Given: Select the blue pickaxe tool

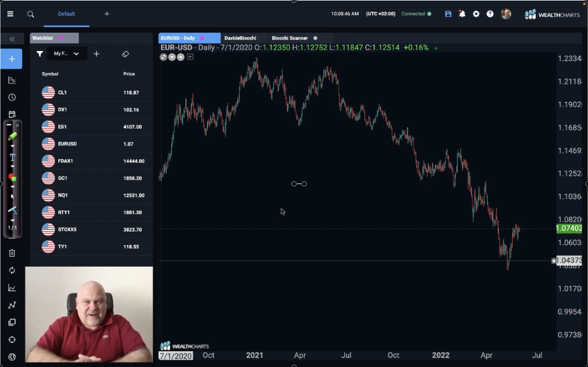Looking at the screenshot, I should [x=12, y=211].
